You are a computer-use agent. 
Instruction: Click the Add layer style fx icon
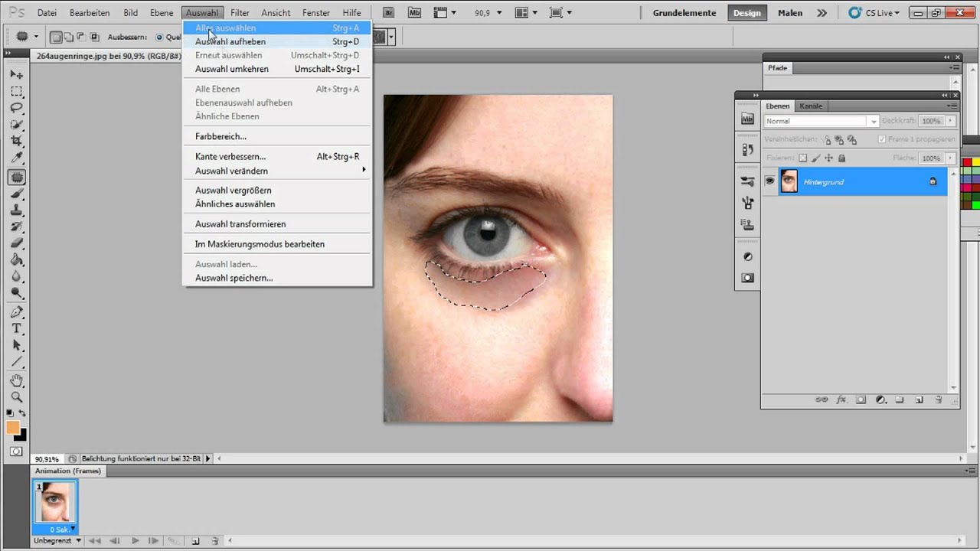pyautogui.click(x=841, y=399)
